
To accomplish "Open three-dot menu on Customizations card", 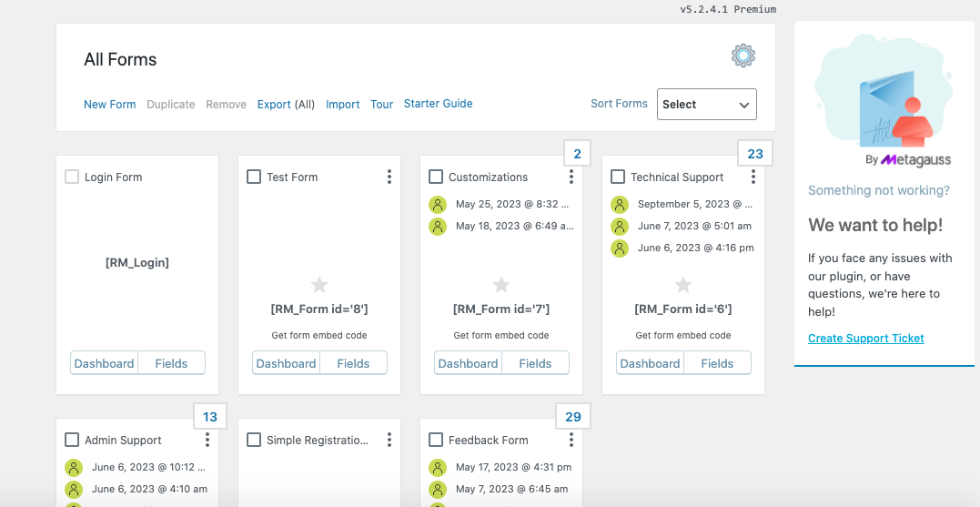I will pyautogui.click(x=571, y=177).
